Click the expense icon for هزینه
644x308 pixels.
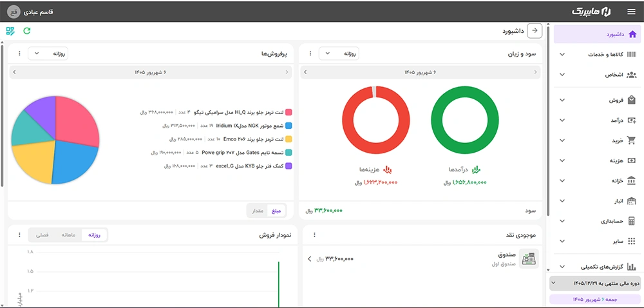tap(632, 160)
